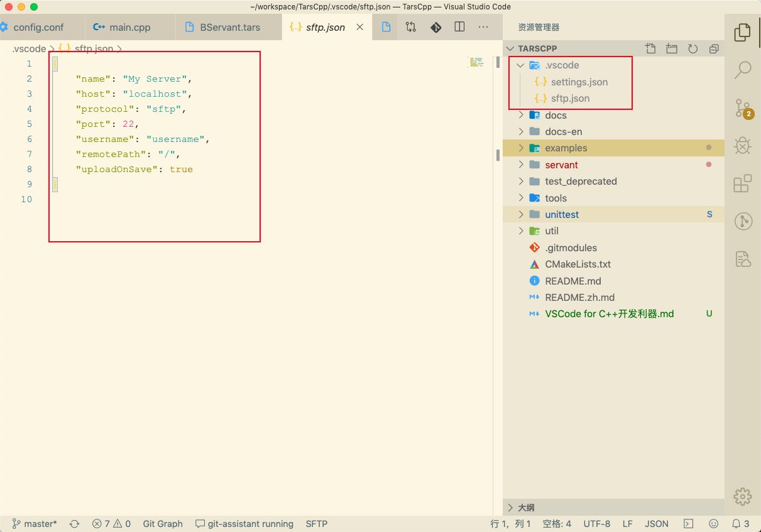
Task: Collapse all folders in explorer
Action: pos(713,48)
